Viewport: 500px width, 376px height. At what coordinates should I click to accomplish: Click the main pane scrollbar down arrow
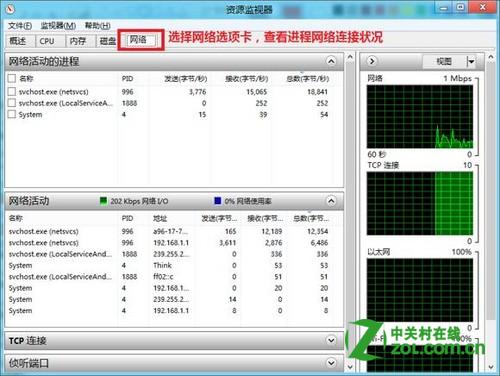click(x=350, y=367)
